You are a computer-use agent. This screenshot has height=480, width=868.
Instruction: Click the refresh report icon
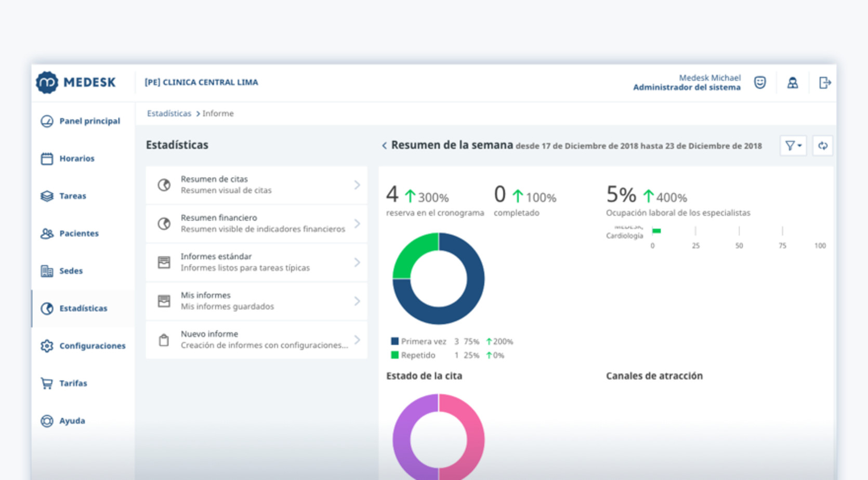823,146
